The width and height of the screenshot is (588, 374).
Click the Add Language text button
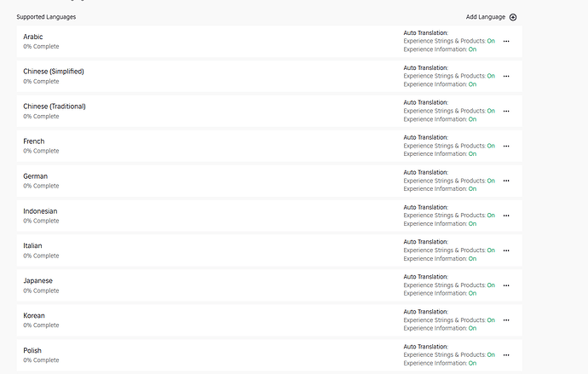point(485,17)
